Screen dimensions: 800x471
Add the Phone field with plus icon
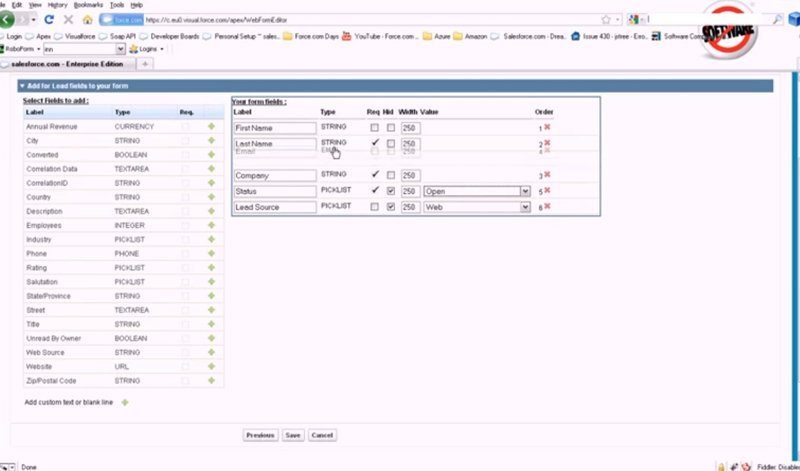click(211, 253)
